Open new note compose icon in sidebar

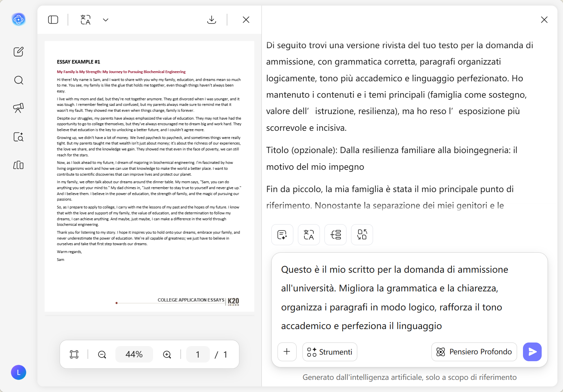[x=19, y=51]
